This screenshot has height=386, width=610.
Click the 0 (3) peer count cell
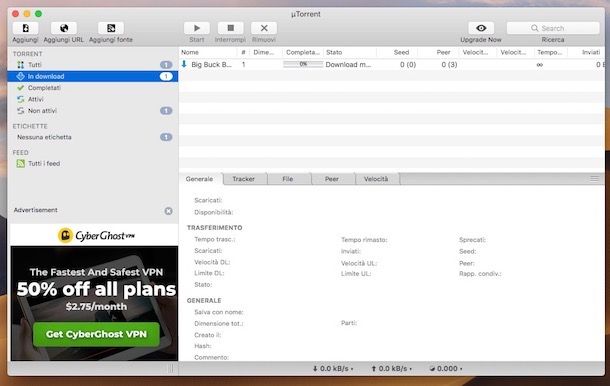449,65
